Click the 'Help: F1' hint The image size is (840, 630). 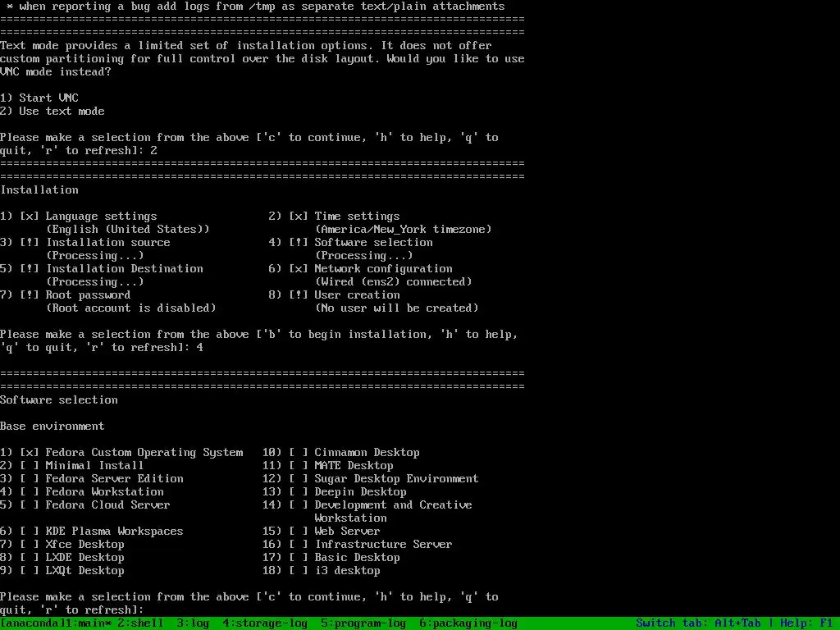tap(807, 623)
